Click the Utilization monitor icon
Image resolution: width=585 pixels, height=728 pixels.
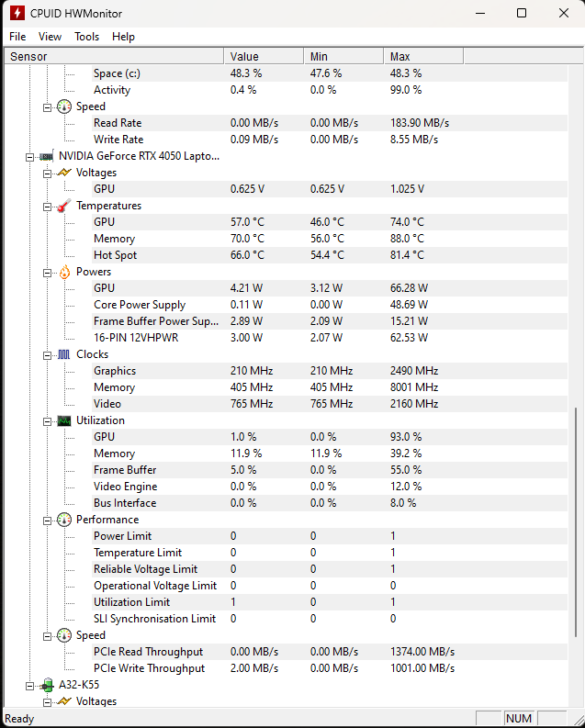tap(64, 420)
